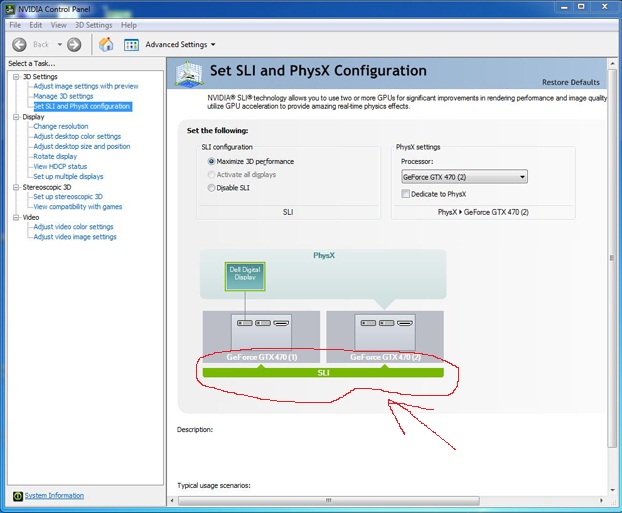Click the Stereoscopic 3D tree label

point(47,187)
